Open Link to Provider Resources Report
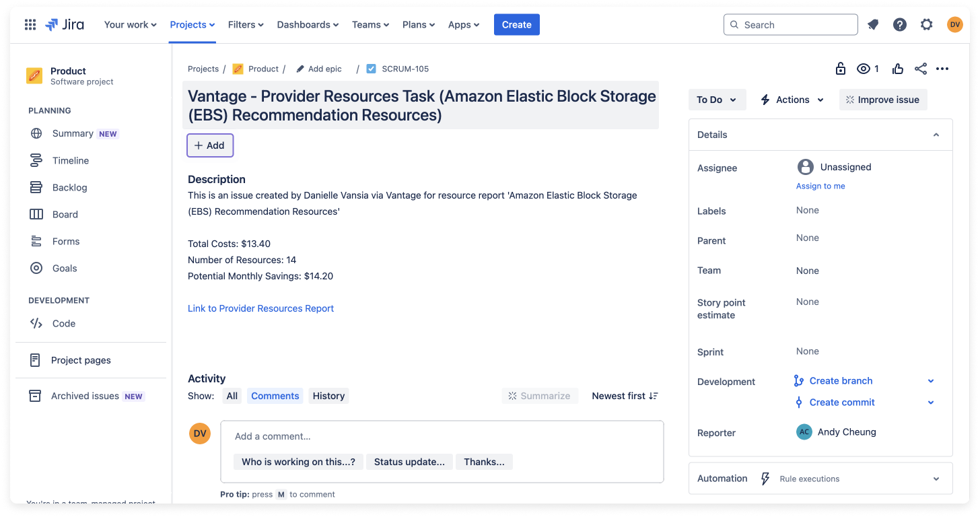Viewport: 980px width, 517px height. point(261,308)
